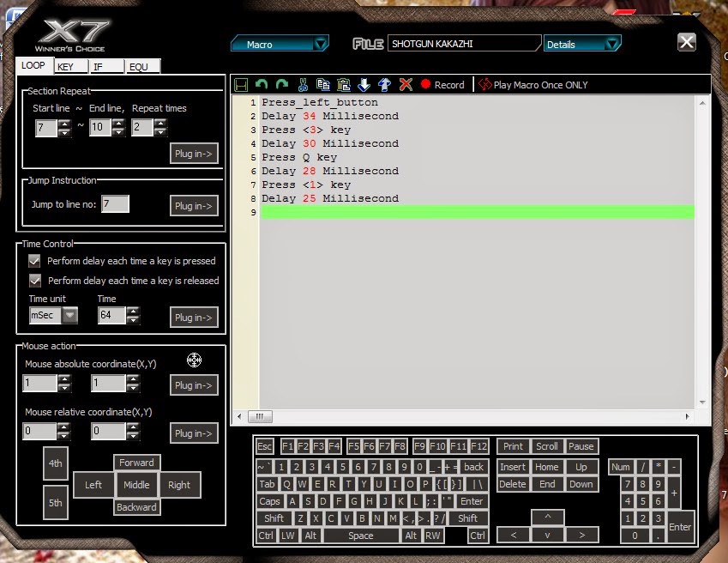Image resolution: width=728 pixels, height=563 pixels.
Task: Delete the selected line with the red X
Action: [x=406, y=84]
